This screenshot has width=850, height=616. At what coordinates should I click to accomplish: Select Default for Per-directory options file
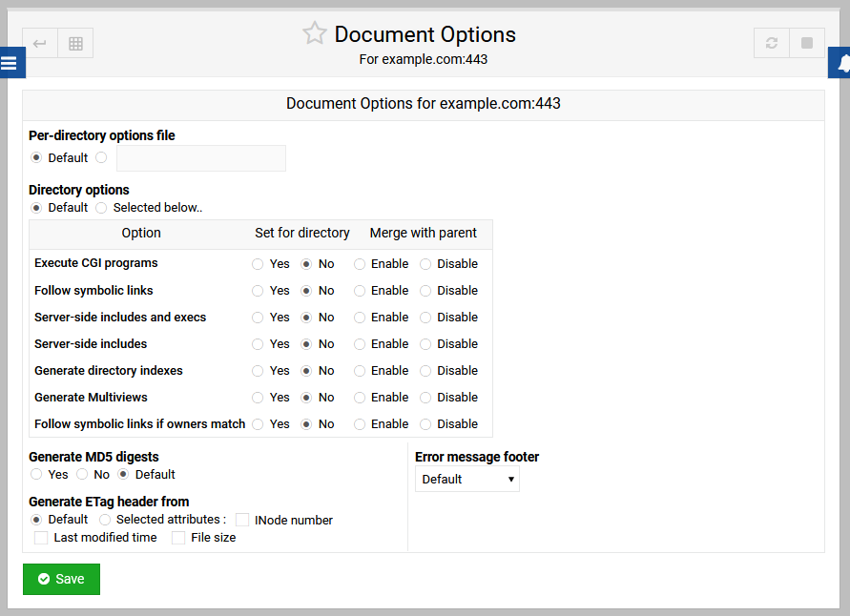coord(36,157)
